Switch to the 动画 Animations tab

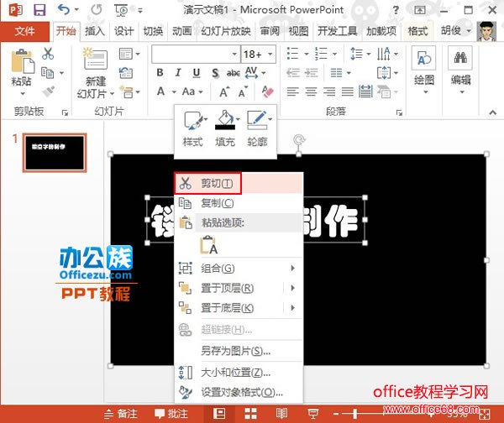pyautogui.click(x=182, y=31)
